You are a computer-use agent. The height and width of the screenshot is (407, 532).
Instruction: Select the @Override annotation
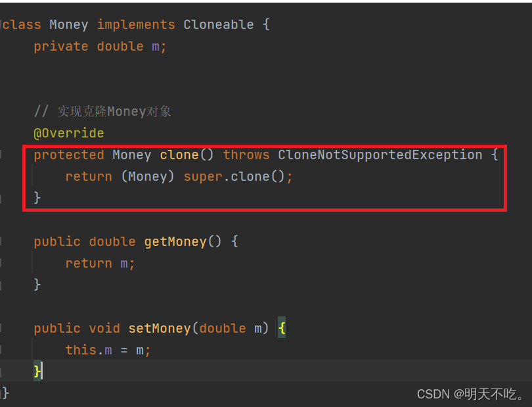(x=68, y=133)
